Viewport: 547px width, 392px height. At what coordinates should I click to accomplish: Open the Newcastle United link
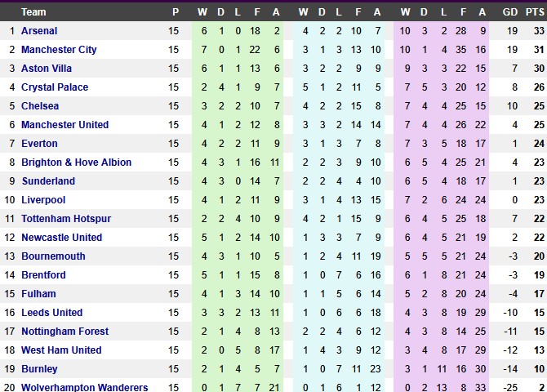coord(61,238)
